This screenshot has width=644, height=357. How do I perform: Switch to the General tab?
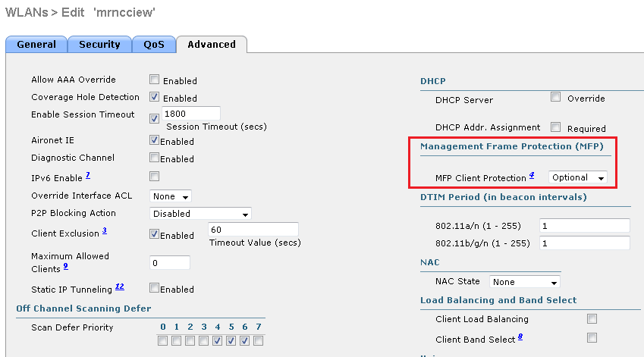[x=36, y=45]
